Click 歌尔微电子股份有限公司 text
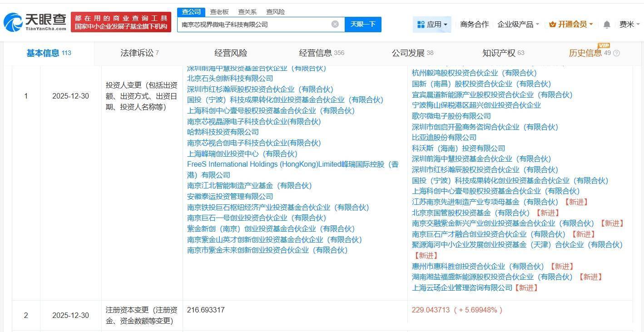The width and height of the screenshot is (644, 332). click(x=451, y=116)
